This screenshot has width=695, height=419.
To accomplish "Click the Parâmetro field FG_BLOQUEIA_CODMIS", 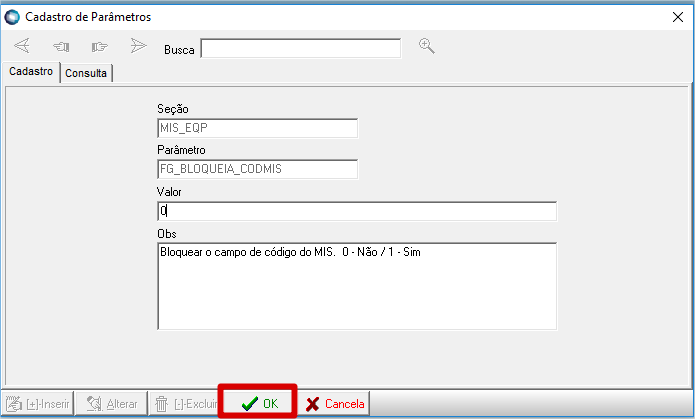I will pos(257,169).
